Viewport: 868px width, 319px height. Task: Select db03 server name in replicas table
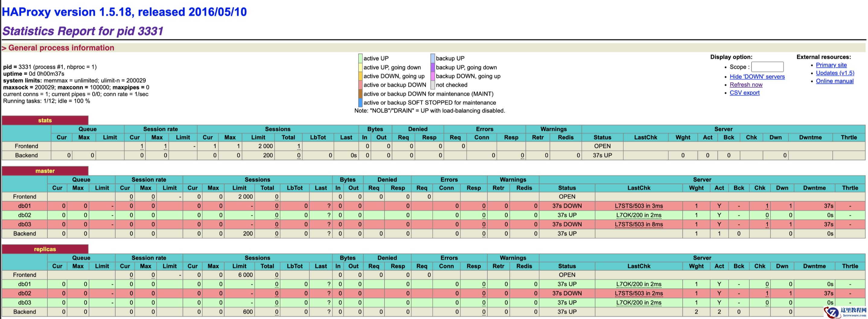coord(25,303)
